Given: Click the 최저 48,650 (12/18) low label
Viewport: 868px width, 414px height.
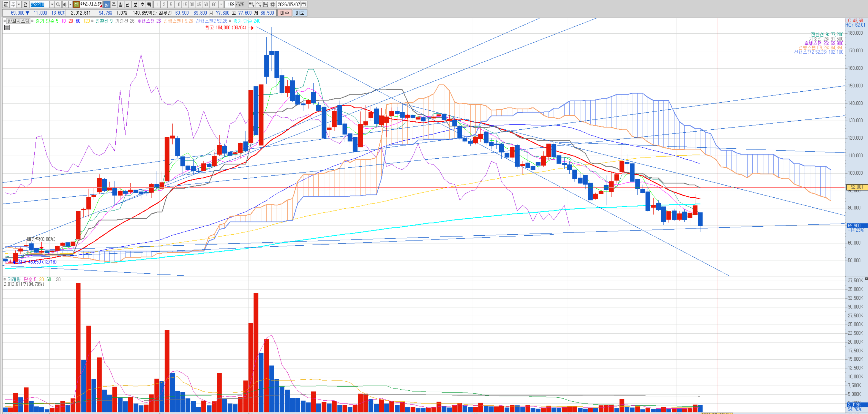Looking at the screenshot, I should click(37, 262).
